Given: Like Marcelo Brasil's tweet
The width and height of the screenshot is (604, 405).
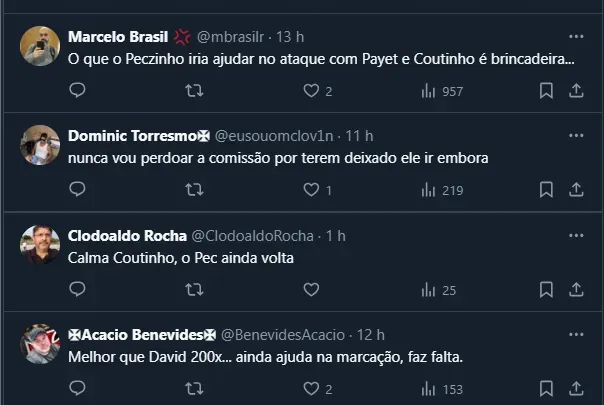Looking at the screenshot, I should pos(311,91).
